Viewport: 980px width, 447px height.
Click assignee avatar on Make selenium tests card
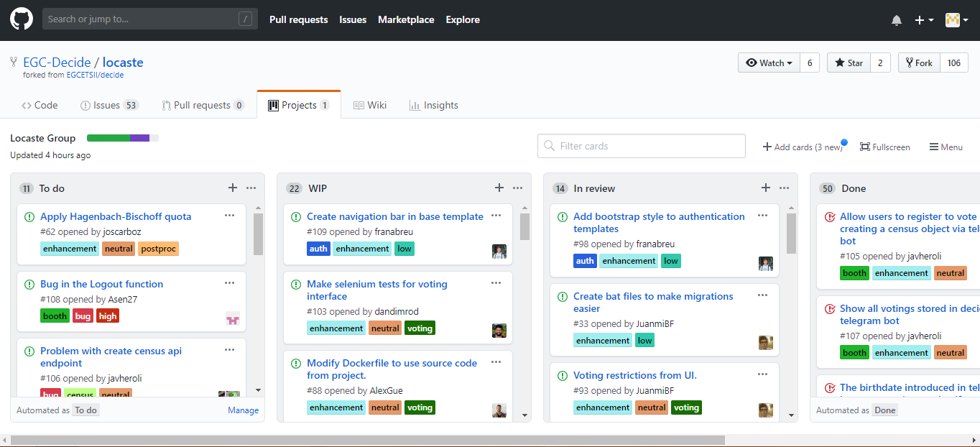[499, 331]
